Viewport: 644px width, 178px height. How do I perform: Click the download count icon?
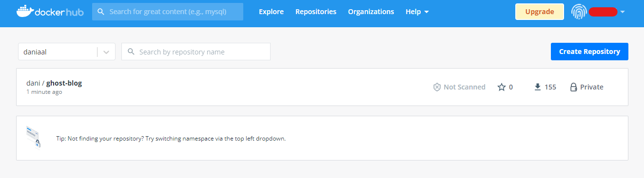(538, 87)
